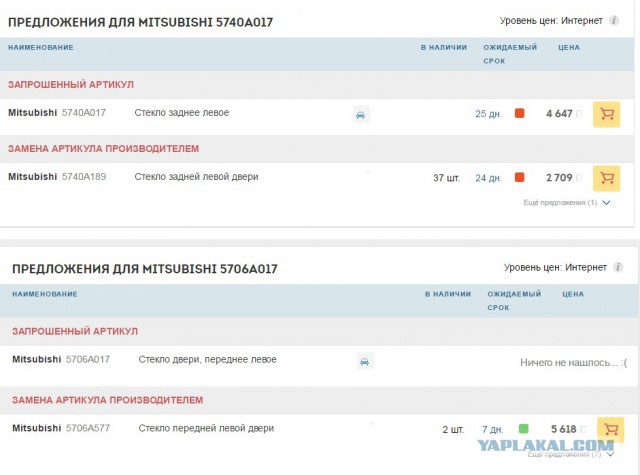Click Замена артикула производителем in first block
The image size is (640, 475).
104,149
